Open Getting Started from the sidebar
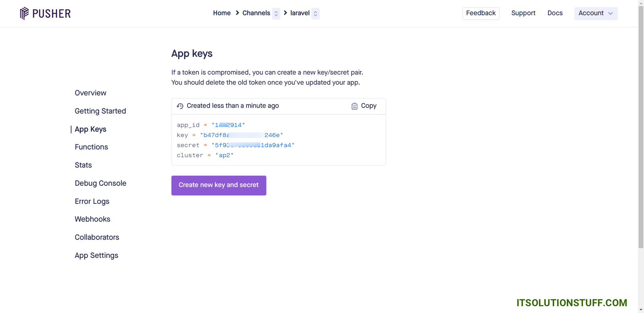644x313 pixels. [x=100, y=111]
